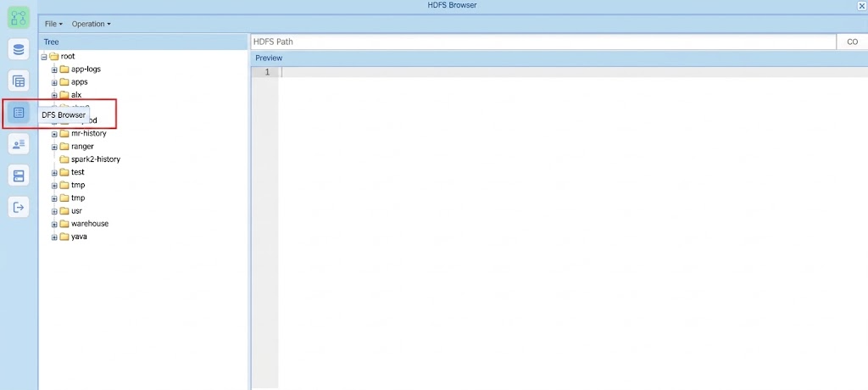The width and height of the screenshot is (868, 390).
Task: Select the warehouse folder label
Action: pyautogui.click(x=90, y=224)
